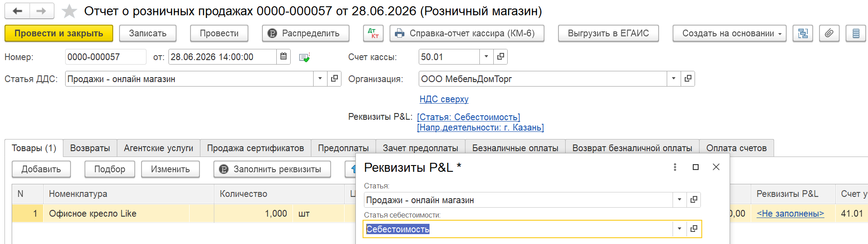Open Статья value form in P&L dialog
This screenshot has height=244, width=868.
[694, 200]
